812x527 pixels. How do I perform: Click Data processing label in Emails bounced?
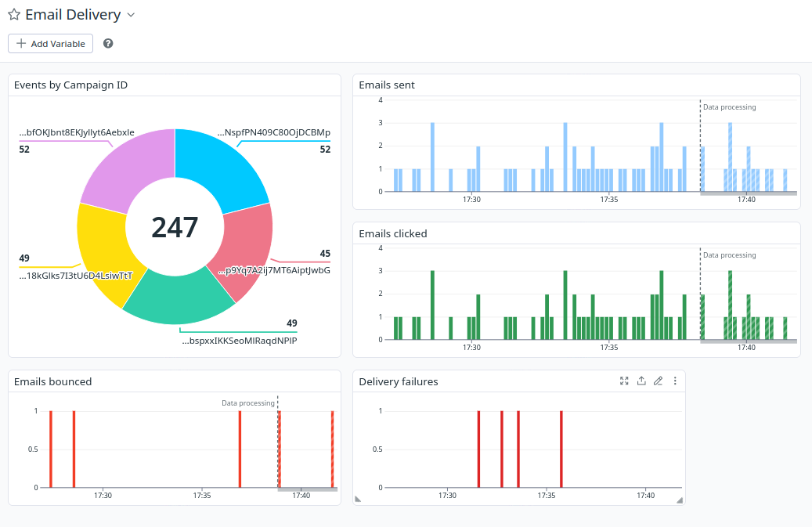(248, 403)
